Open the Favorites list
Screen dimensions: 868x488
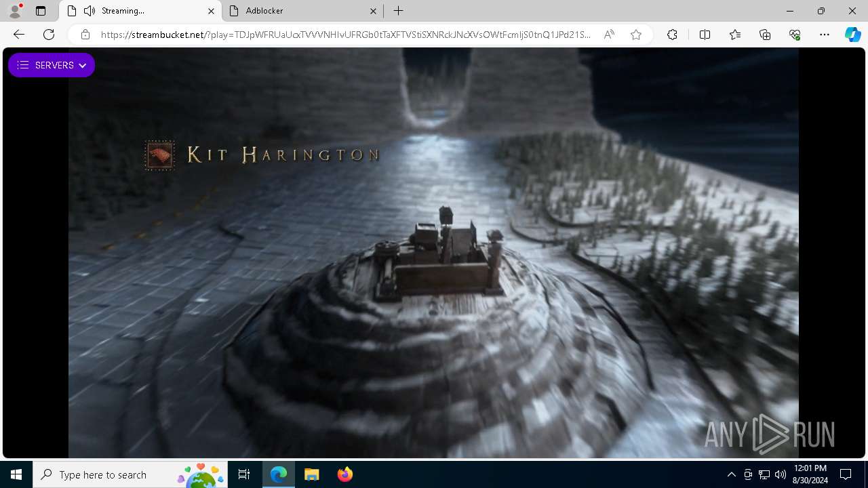[x=735, y=35]
